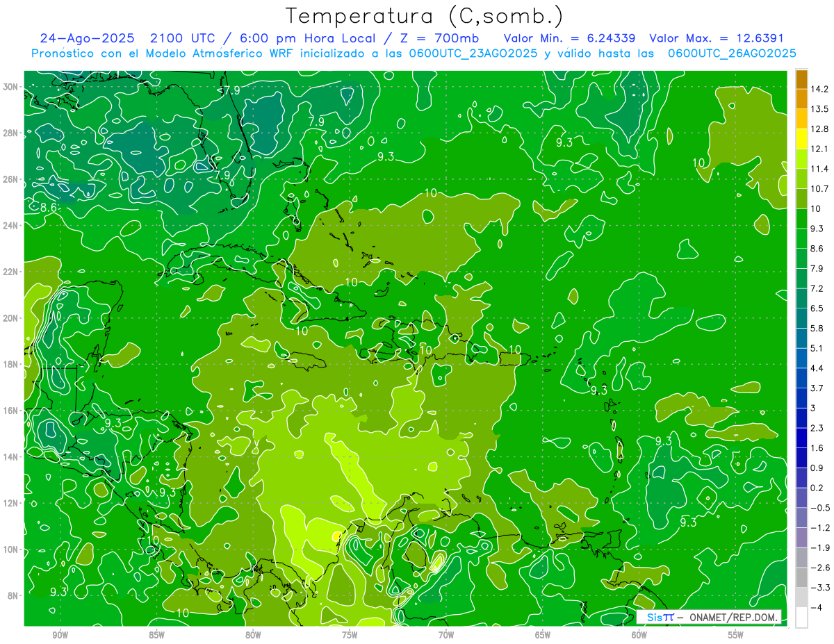Click the legend value 7.2
Image resolution: width=834 pixels, height=644 pixels.
click(x=817, y=288)
